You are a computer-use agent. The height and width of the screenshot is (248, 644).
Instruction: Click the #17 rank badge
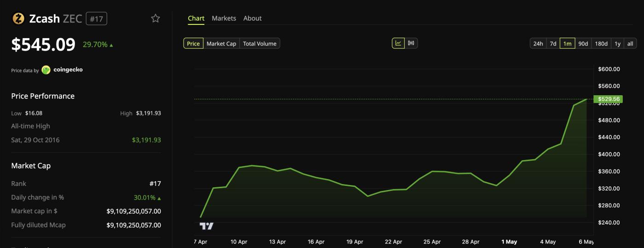point(97,19)
